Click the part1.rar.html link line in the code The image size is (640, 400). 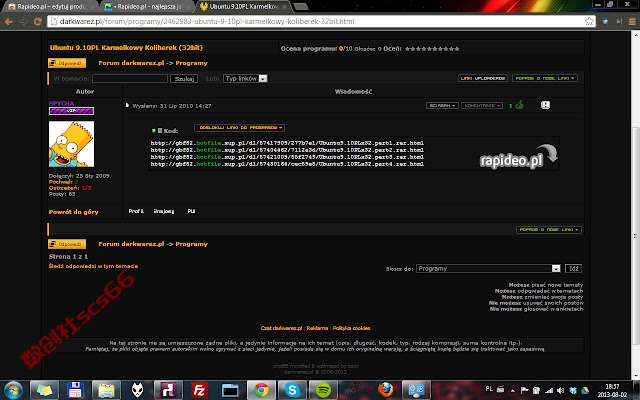tap(287, 143)
